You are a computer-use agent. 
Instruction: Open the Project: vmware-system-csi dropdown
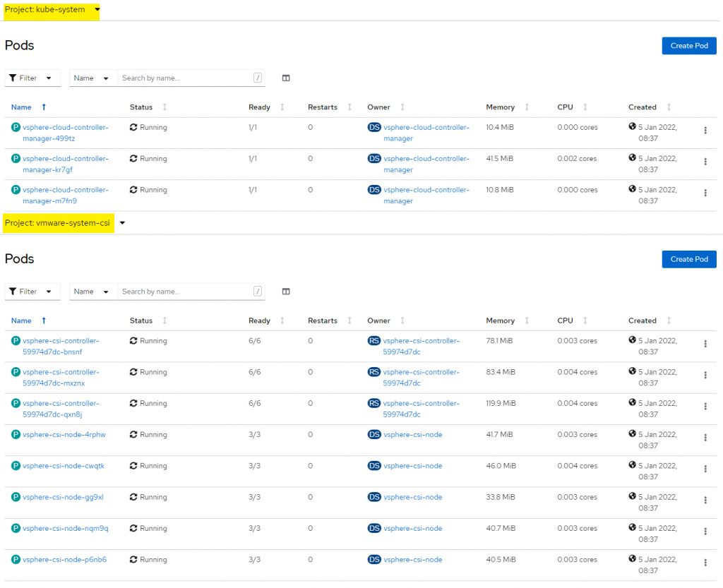click(x=121, y=222)
